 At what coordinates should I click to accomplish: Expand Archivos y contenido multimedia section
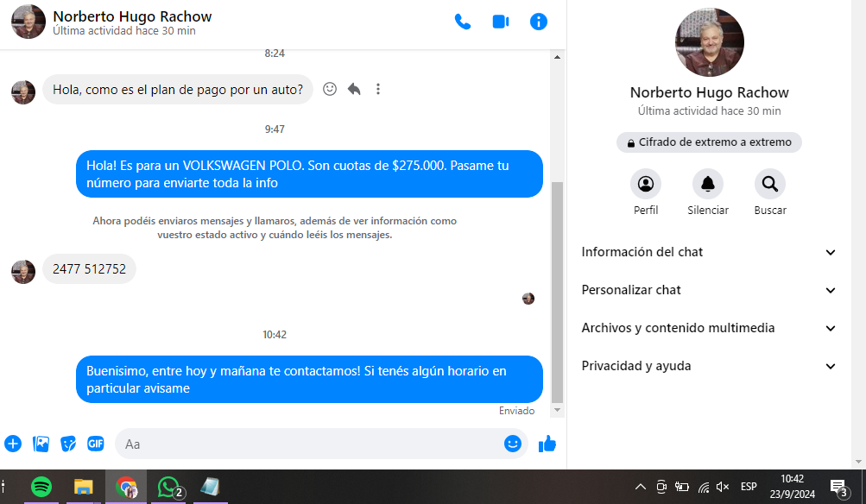coord(708,329)
